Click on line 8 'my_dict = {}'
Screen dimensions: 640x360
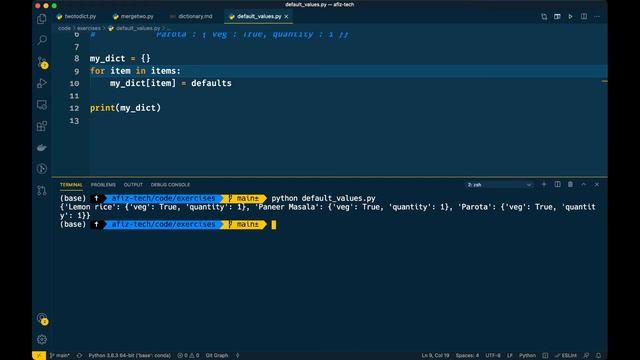coord(120,58)
